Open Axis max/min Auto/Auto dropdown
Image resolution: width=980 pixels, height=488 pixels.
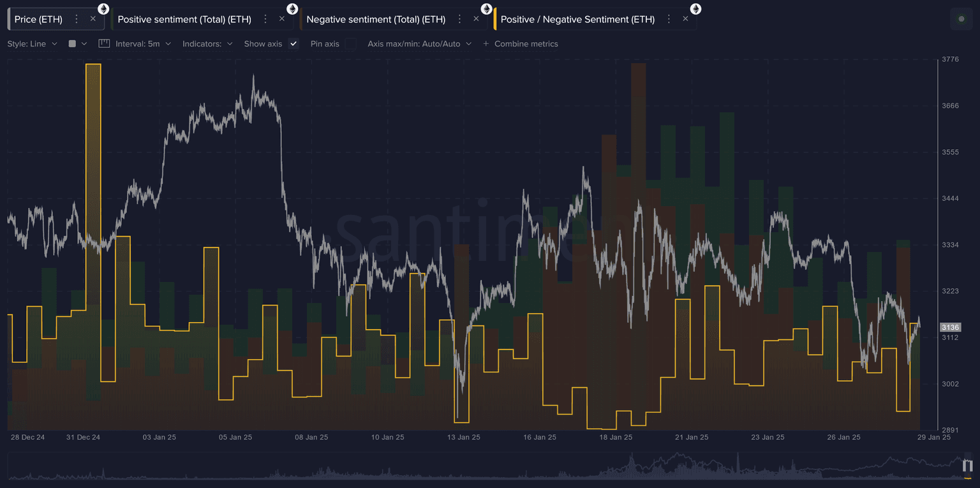pos(419,43)
